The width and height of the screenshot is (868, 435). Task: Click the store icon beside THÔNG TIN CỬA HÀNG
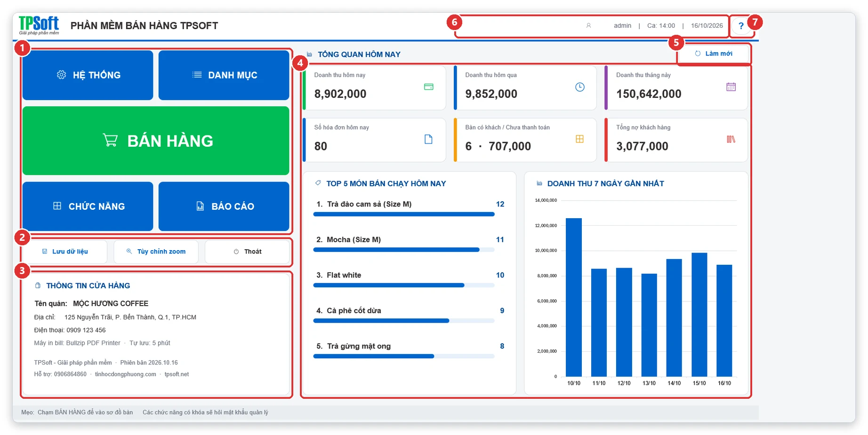38,285
